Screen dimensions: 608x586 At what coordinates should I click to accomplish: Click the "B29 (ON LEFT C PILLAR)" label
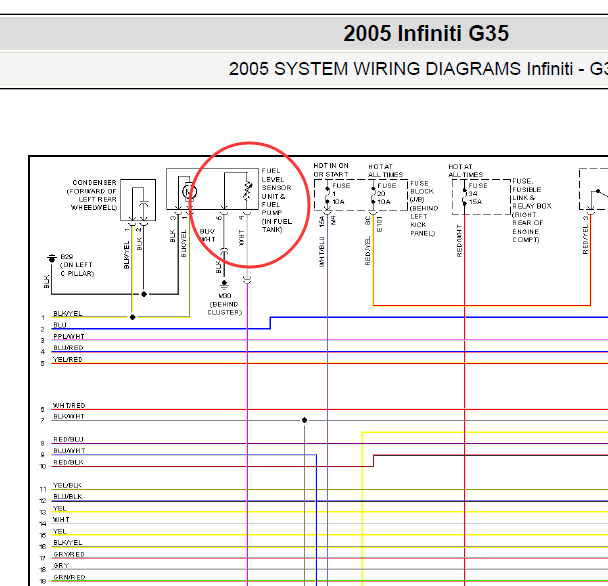click(77, 265)
